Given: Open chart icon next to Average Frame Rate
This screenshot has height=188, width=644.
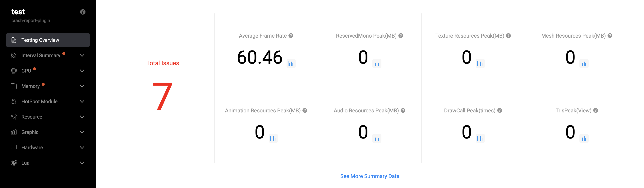Looking at the screenshot, I should 291,63.
